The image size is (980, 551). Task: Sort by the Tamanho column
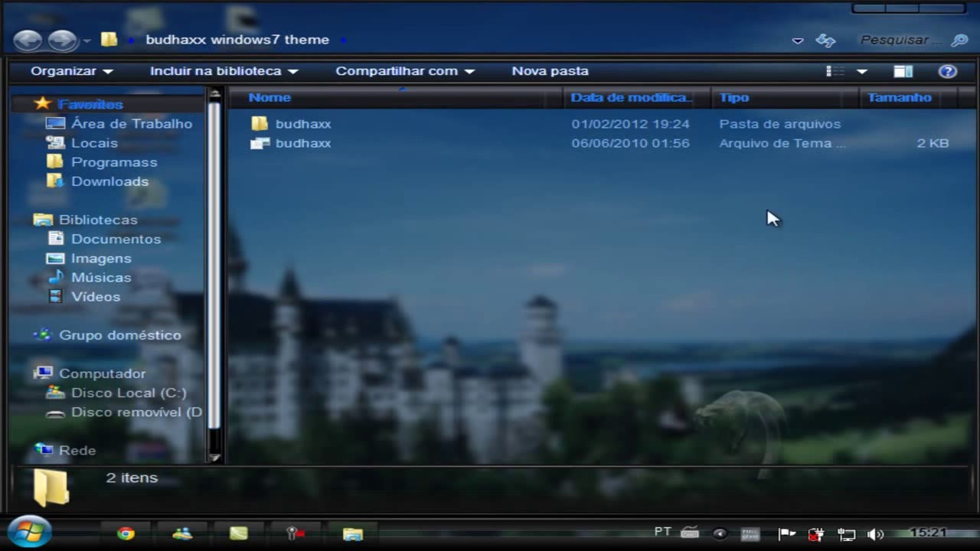pos(900,97)
